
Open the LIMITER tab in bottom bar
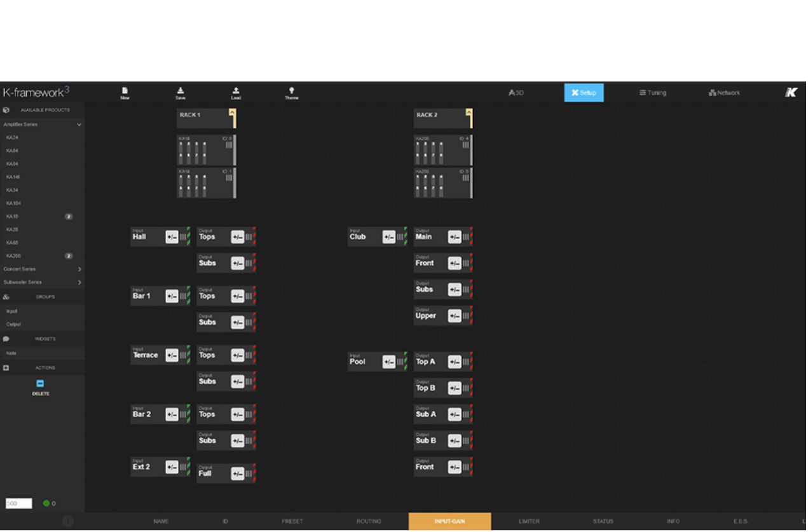(x=529, y=522)
